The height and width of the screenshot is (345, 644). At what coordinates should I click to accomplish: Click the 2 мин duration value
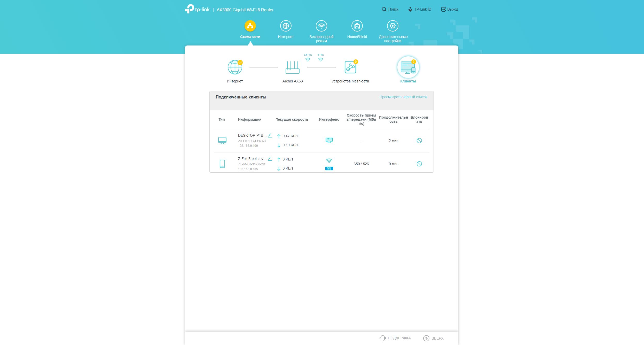click(393, 141)
